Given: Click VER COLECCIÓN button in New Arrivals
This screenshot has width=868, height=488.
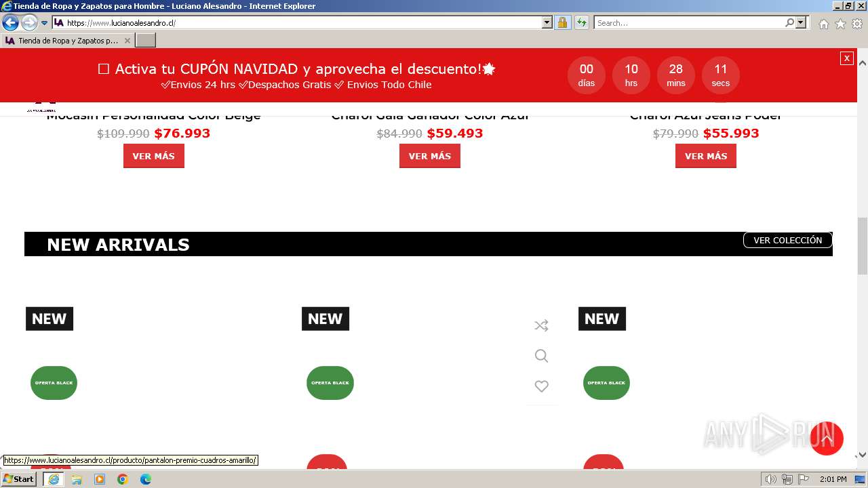Looking at the screenshot, I should coord(788,240).
